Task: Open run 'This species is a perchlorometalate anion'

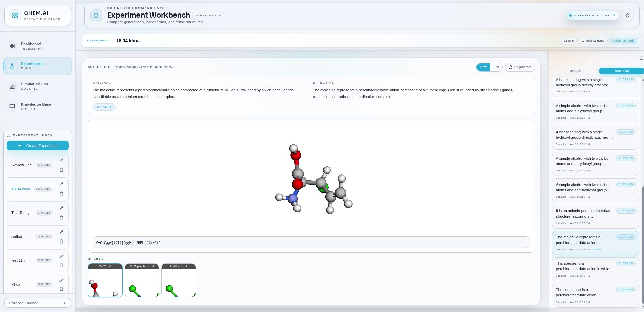Action: click(595, 269)
